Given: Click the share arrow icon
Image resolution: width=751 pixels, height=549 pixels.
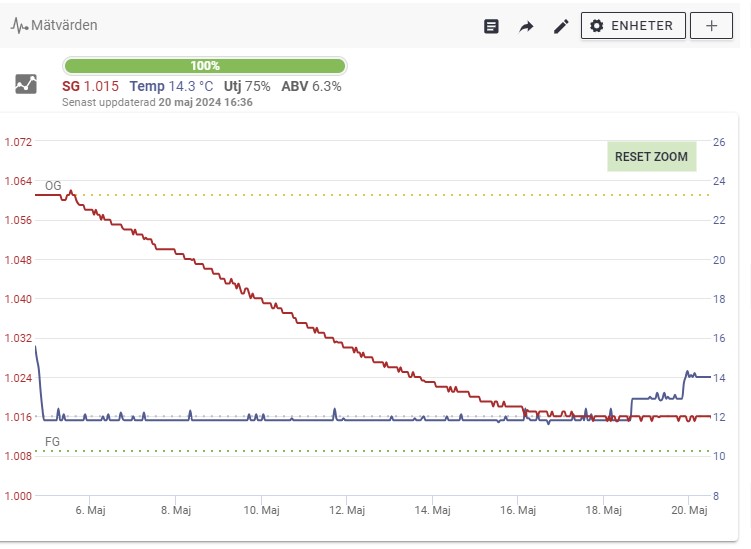Looking at the screenshot, I should (526, 26).
